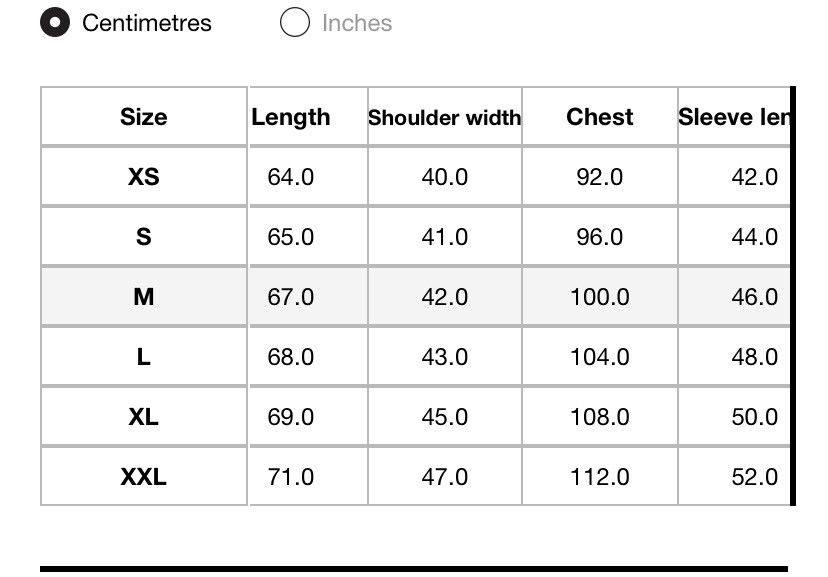Click the Size column header
The height and width of the screenshot is (577, 828).
[x=144, y=117]
